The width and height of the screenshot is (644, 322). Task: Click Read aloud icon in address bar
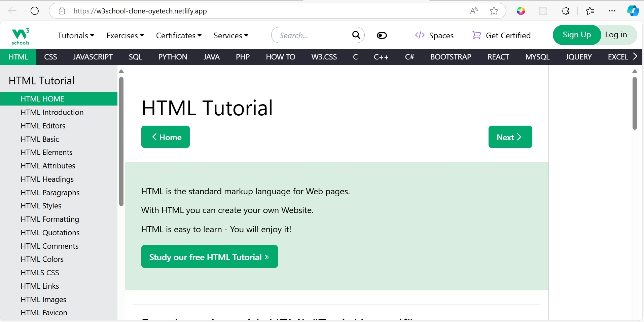coord(474,11)
